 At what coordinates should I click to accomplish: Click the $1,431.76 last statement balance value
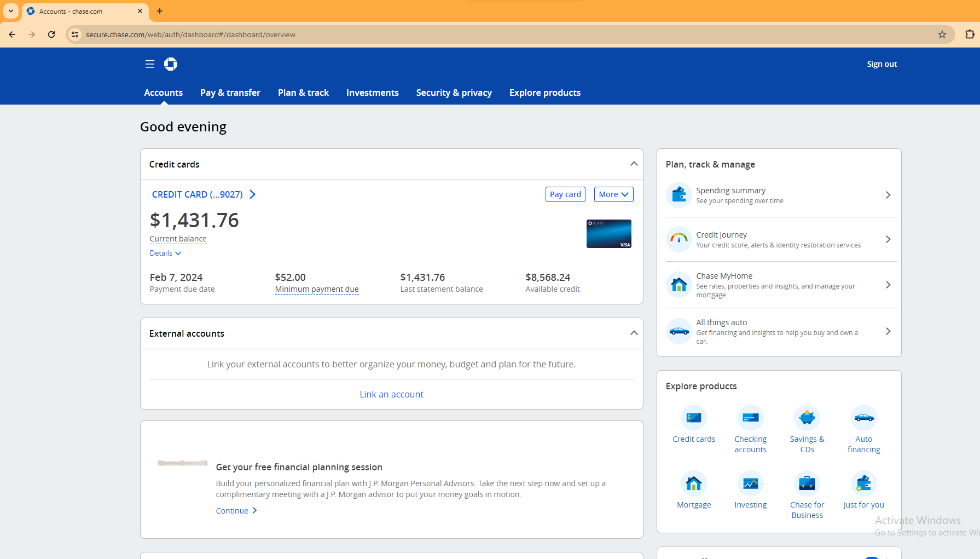[422, 278]
